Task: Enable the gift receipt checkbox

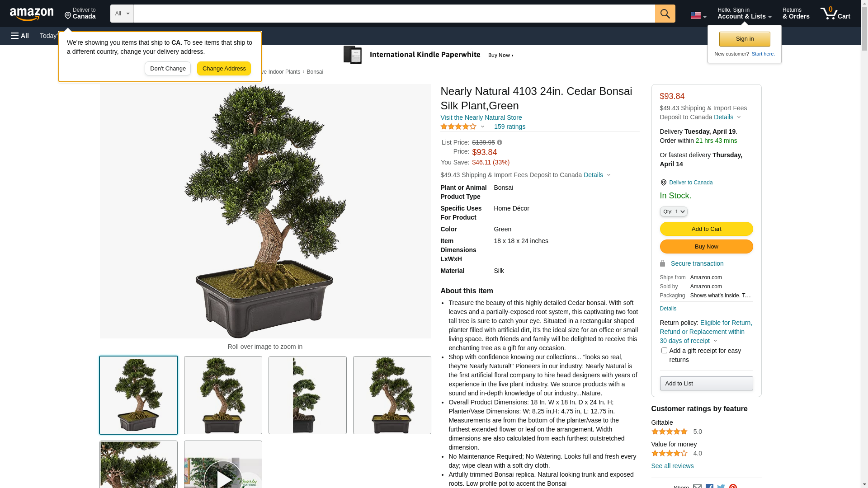Action: [x=664, y=351]
